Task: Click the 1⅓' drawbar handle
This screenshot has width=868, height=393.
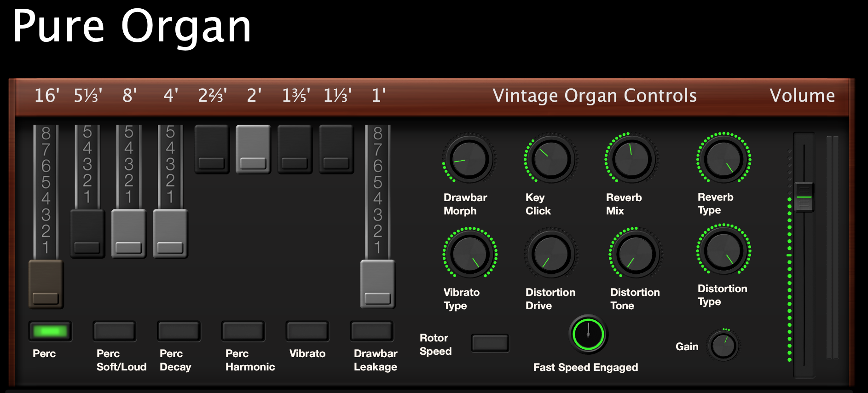Action: point(336,149)
